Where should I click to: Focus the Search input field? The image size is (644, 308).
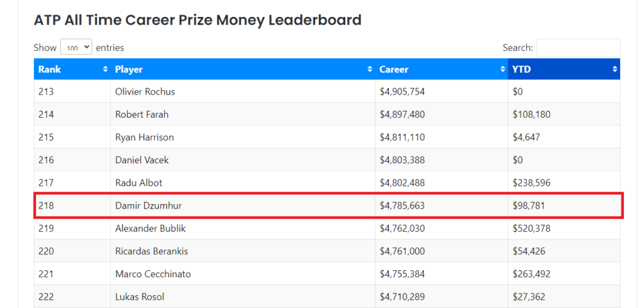click(578, 48)
